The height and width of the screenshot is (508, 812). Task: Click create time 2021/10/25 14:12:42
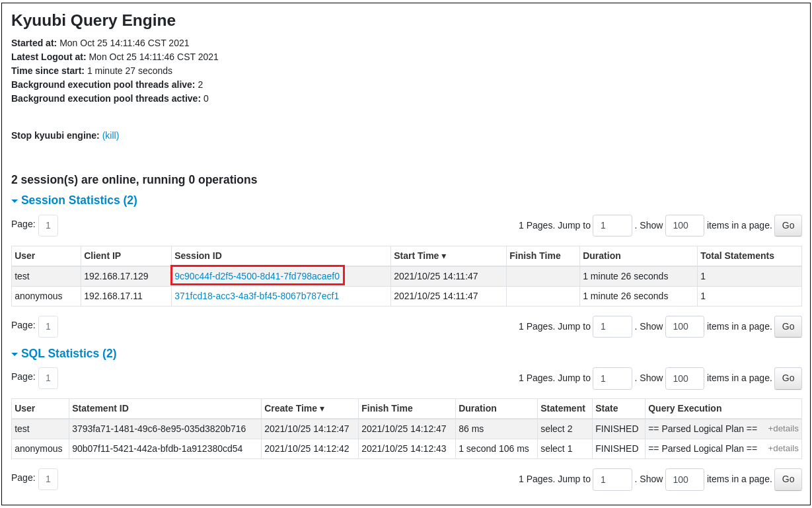(x=307, y=449)
